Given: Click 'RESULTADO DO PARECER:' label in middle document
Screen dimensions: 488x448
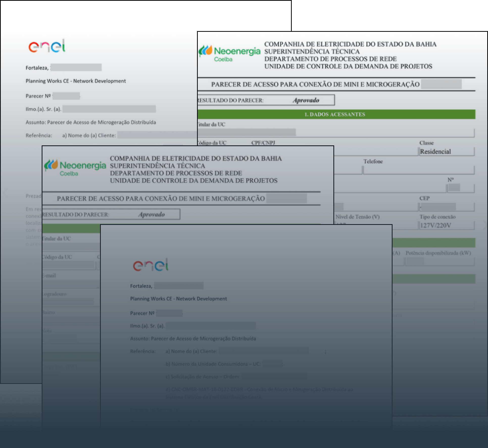Looking at the screenshot, I should 76,215.
